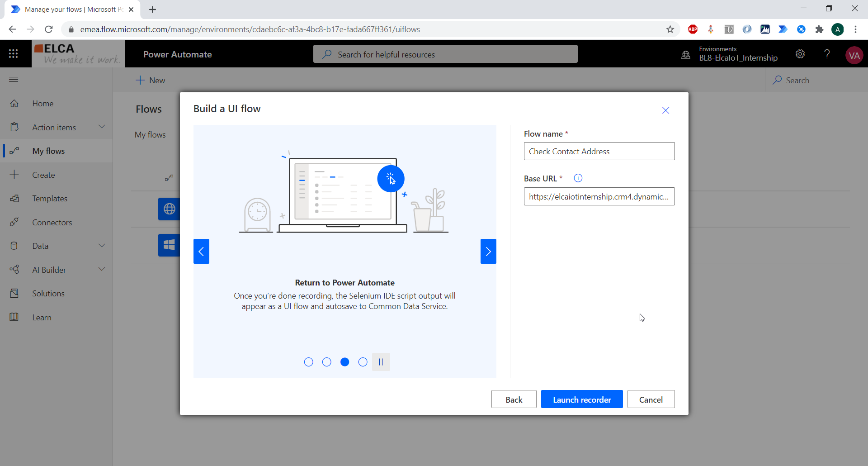Click the browser address bar URL
This screenshot has width=868, height=466.
(x=250, y=29)
